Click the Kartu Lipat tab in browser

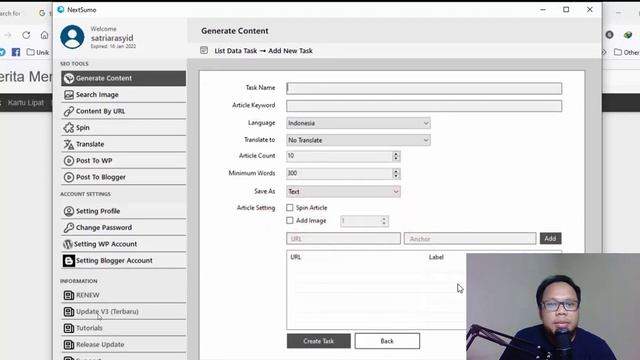26,102
